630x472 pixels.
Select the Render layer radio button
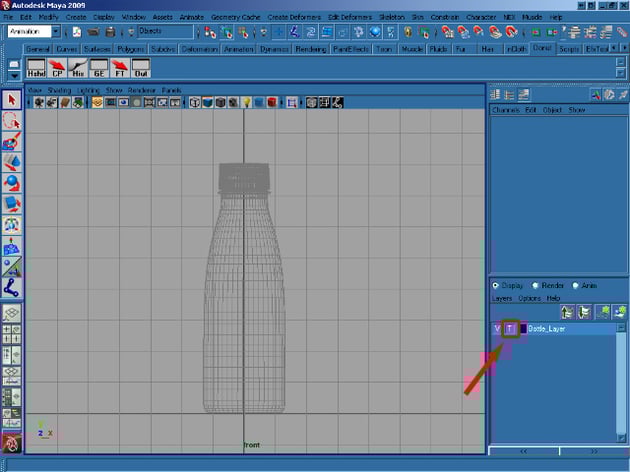pos(535,286)
